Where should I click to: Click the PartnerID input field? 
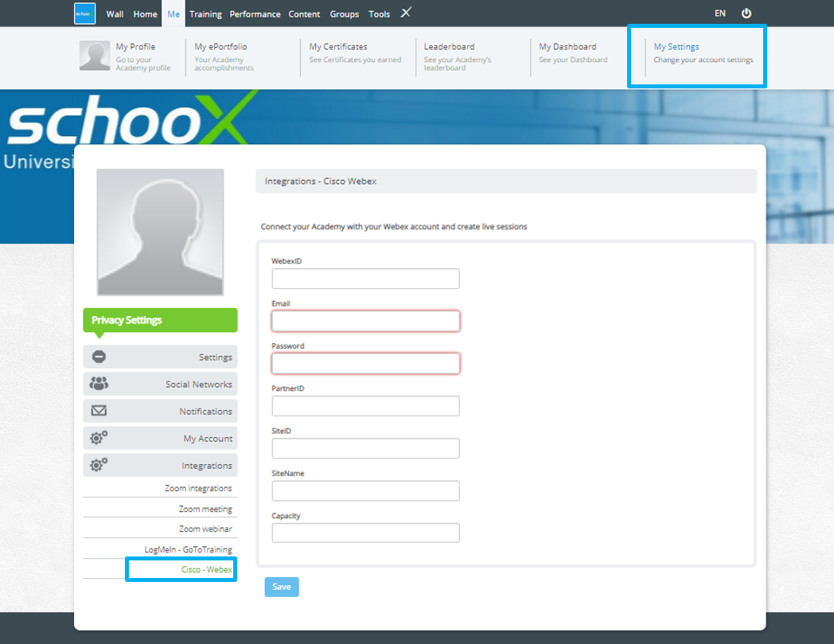[x=365, y=406]
